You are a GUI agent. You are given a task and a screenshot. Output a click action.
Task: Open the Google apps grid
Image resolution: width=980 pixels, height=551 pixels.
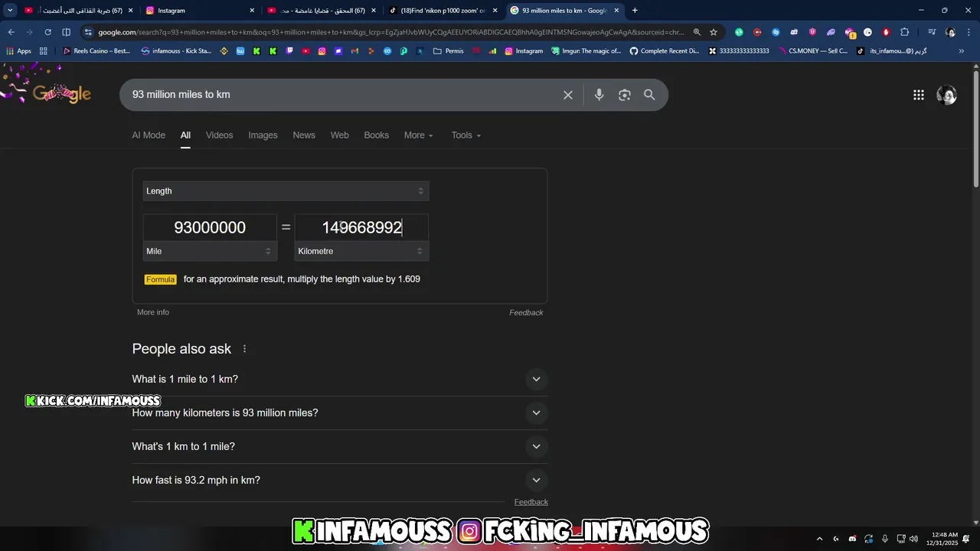click(x=919, y=95)
